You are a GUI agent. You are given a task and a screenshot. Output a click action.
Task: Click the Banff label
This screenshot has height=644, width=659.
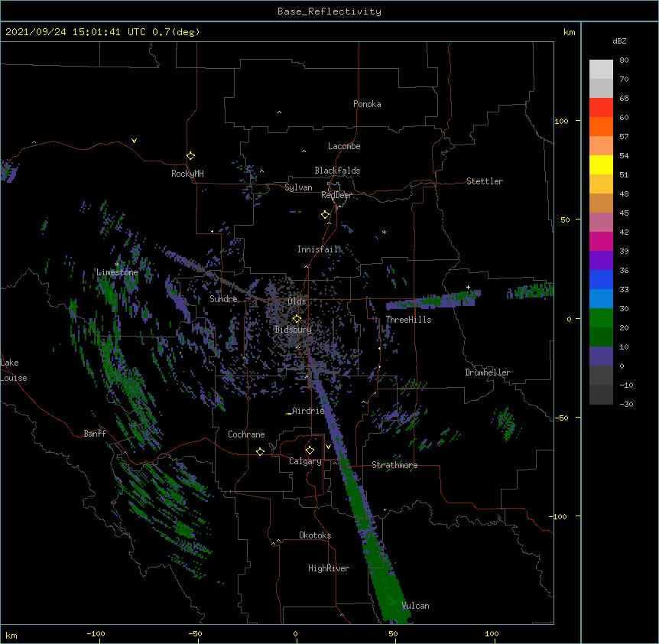[x=95, y=434]
